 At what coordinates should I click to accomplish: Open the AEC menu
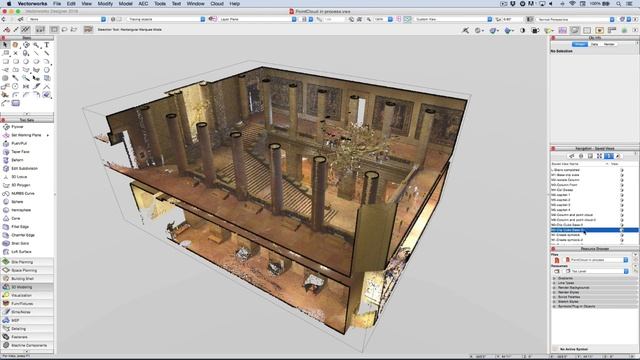point(143,4)
